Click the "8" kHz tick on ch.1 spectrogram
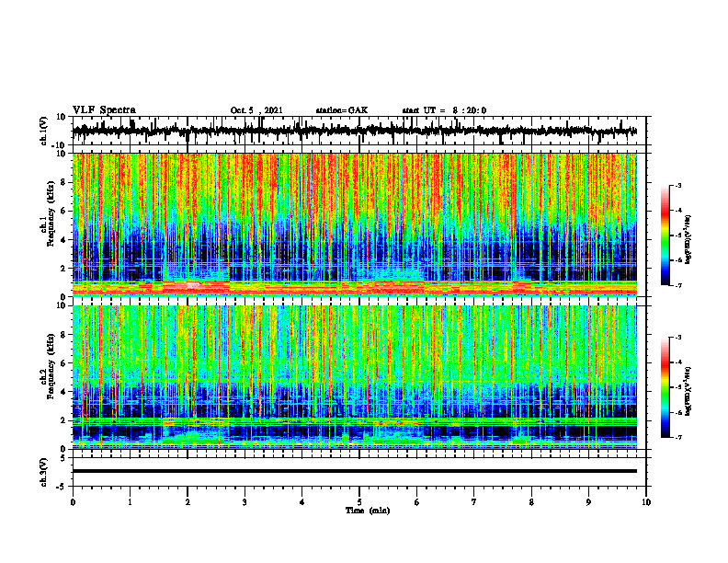The width and height of the screenshot is (728, 563). [64, 182]
